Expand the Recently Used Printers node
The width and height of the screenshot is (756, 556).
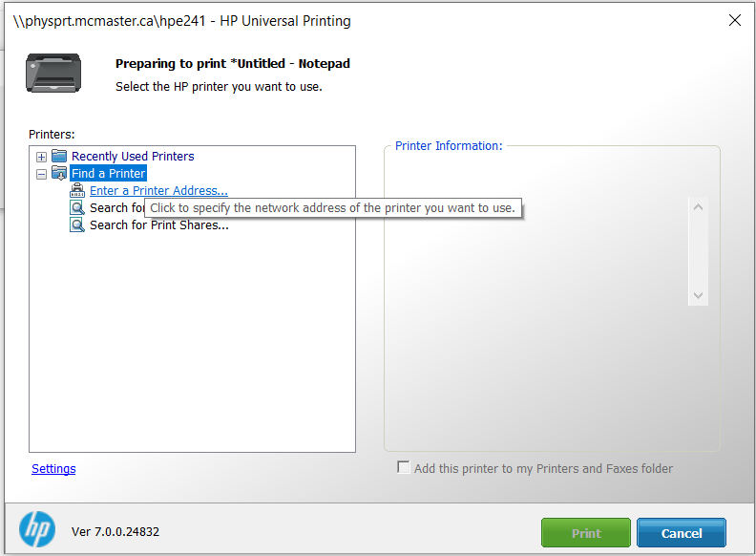(x=41, y=157)
